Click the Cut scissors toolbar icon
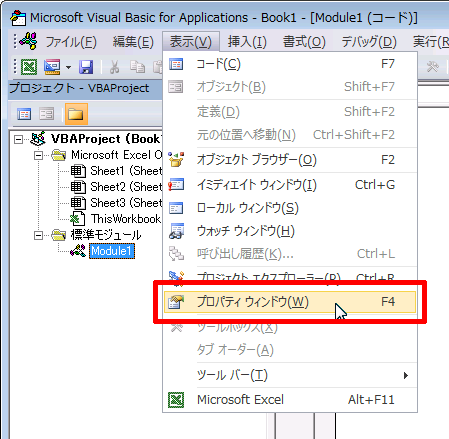 [114, 67]
